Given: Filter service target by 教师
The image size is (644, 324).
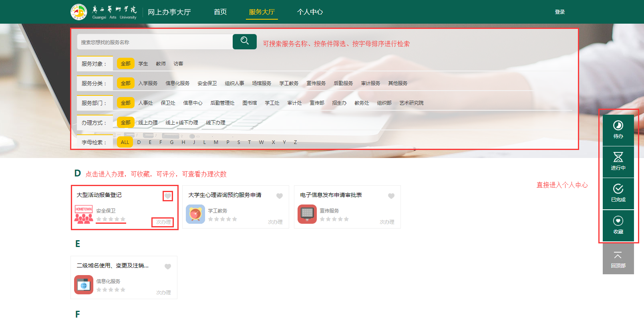Looking at the screenshot, I should (x=161, y=63).
